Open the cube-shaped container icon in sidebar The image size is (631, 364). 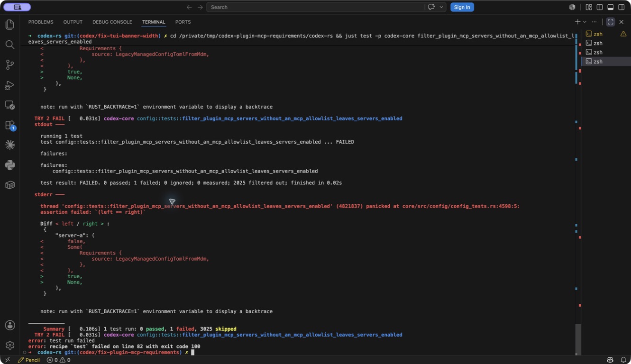click(x=10, y=185)
